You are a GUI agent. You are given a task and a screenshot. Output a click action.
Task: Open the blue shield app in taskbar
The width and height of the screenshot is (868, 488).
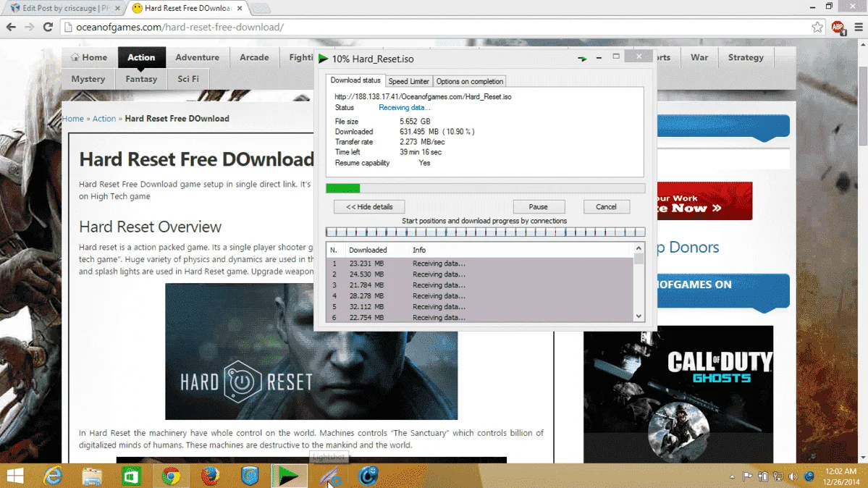click(x=250, y=476)
